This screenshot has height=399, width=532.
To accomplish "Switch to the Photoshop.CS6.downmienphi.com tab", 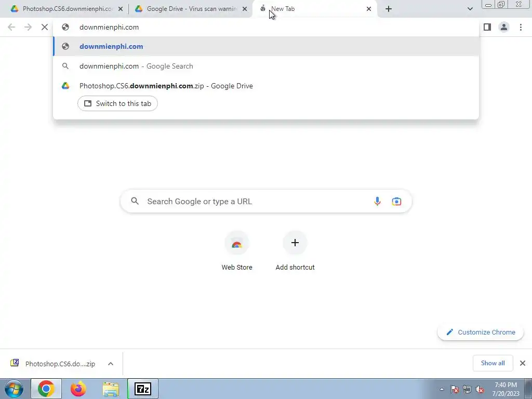I will (68, 9).
